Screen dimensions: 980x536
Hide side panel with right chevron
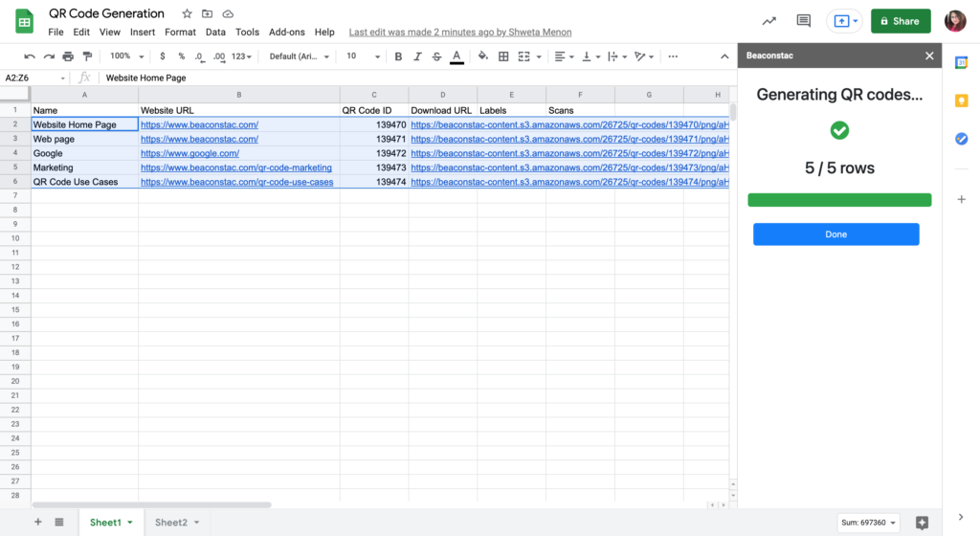961,517
